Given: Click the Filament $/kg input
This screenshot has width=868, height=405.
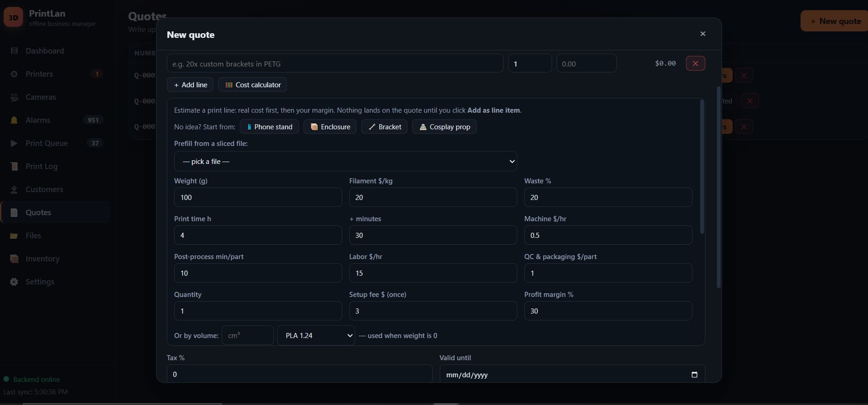Looking at the screenshot, I should point(433,197).
